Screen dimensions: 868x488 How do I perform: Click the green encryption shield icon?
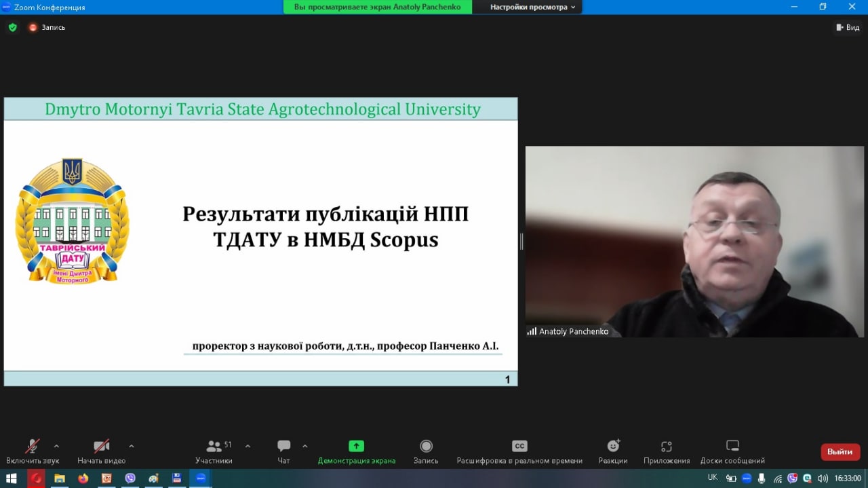(x=12, y=28)
